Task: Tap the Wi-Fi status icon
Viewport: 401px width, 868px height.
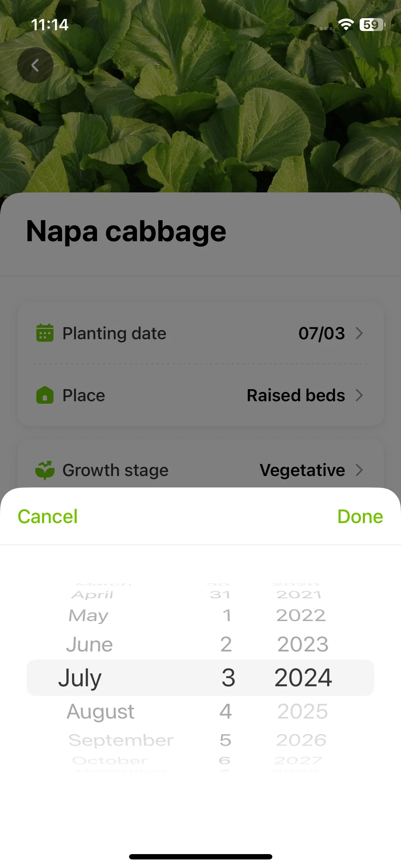Action: 345,25
